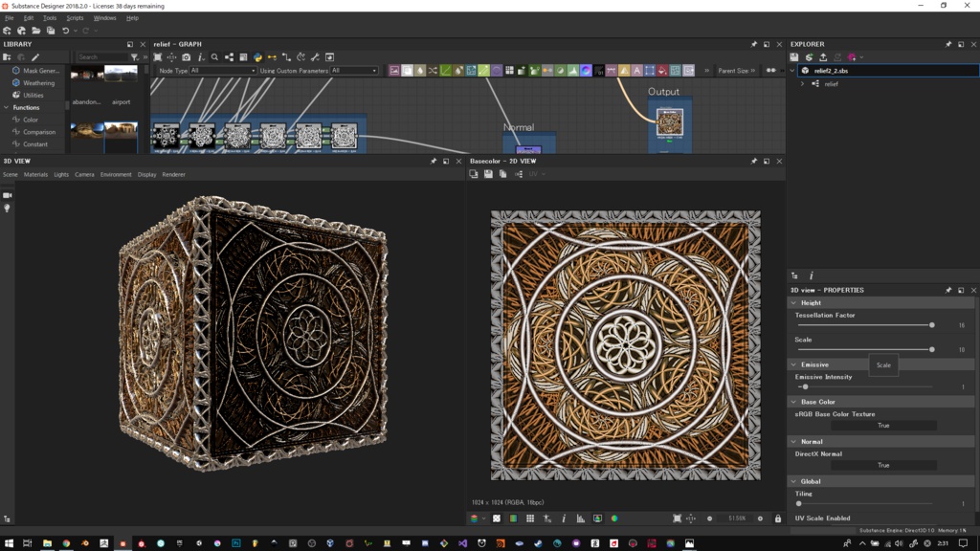Click the light bulb icon beside 3D view
980x551 pixels.
pyautogui.click(x=7, y=209)
